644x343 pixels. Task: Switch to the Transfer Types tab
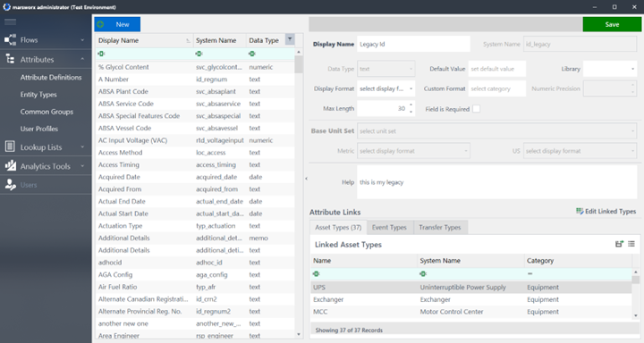tap(440, 227)
